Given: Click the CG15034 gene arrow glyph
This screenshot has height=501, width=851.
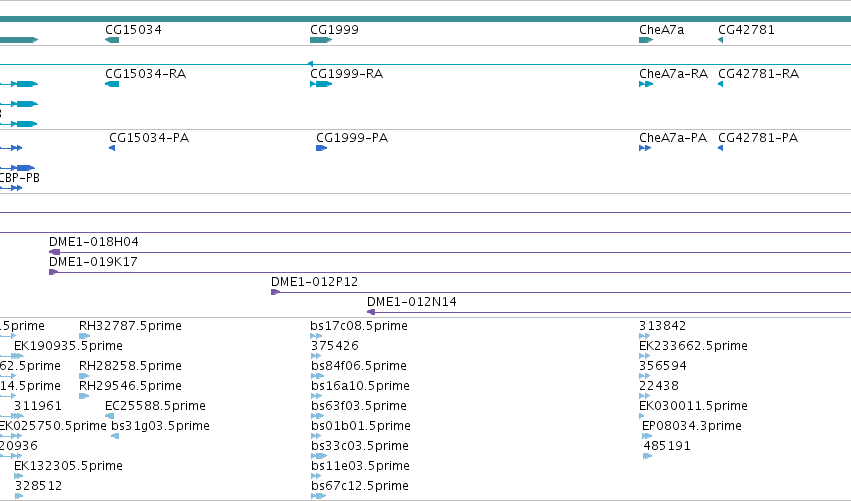Looking at the screenshot, I should [x=112, y=40].
